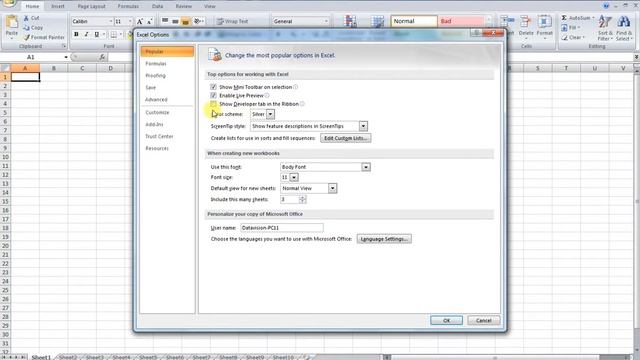
Task: Open the General number format dropdown
Action: (x=326, y=21)
